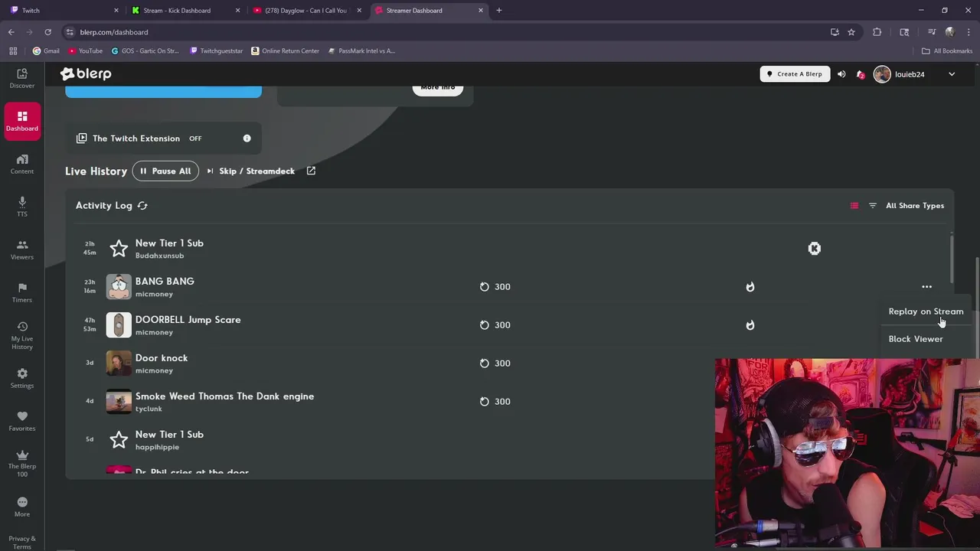Open the notifications bell with badge
Viewport: 980px width, 551px height.
point(861,74)
